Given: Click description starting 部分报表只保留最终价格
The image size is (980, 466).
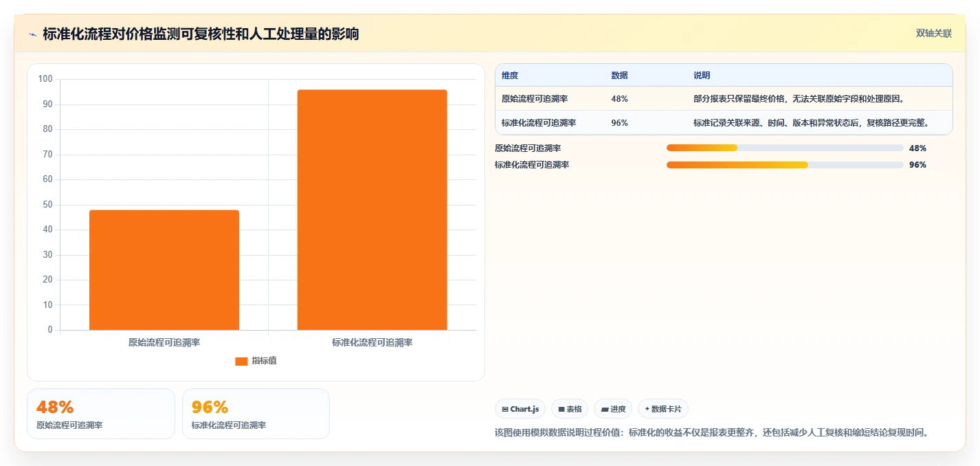Looking at the screenshot, I should [x=799, y=99].
